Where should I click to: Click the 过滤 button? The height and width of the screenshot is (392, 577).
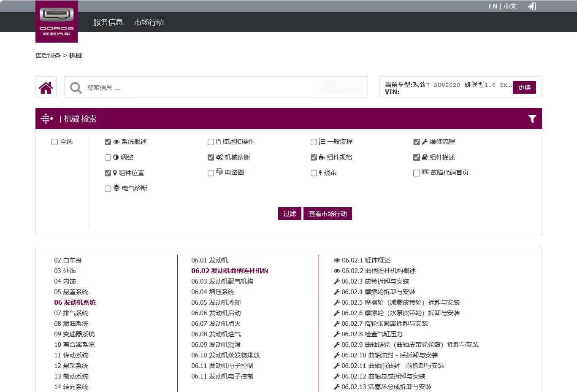[x=290, y=214]
